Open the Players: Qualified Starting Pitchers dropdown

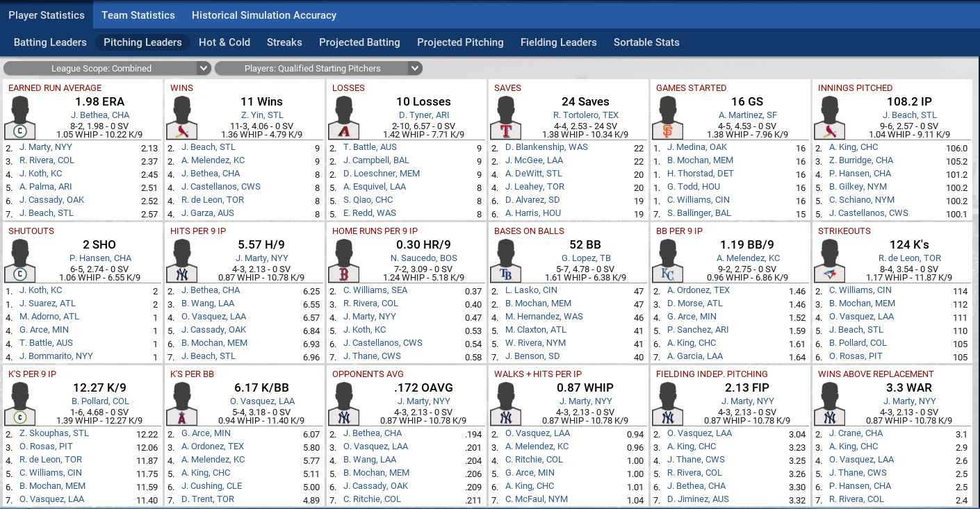tap(318, 68)
